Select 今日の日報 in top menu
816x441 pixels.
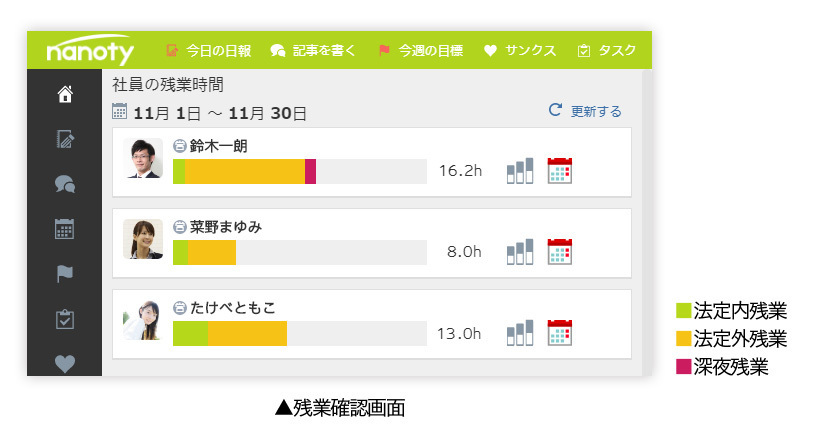209,51
